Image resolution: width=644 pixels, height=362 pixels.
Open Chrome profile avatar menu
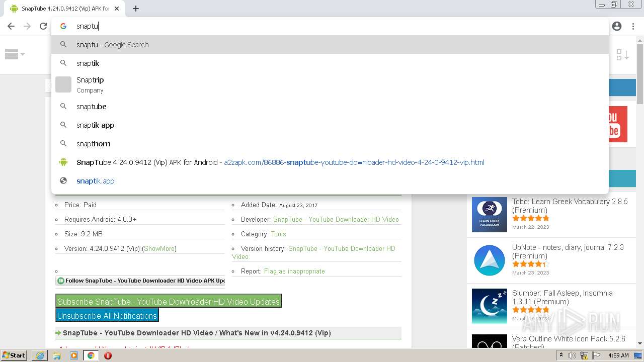pos(617,26)
